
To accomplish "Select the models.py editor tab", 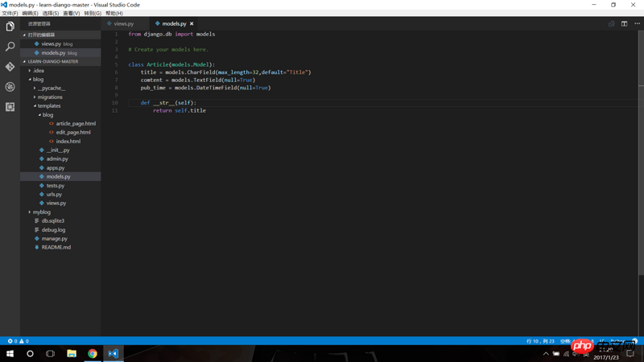I will [174, 24].
